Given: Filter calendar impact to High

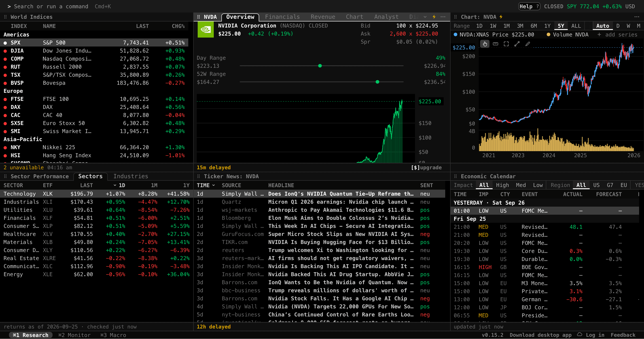Looking at the screenshot, I should (x=502, y=185).
